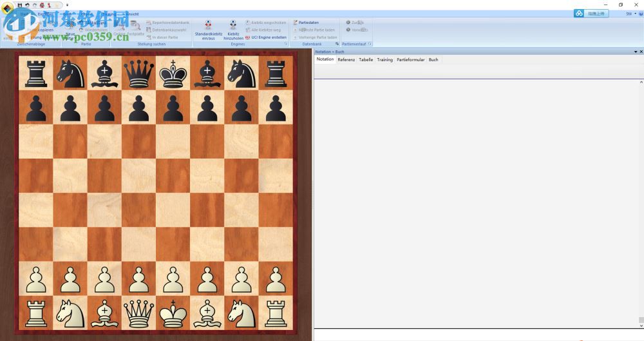Open Repertoiredatenbank search option
Viewport: 644px width, 341px height.
point(168,23)
